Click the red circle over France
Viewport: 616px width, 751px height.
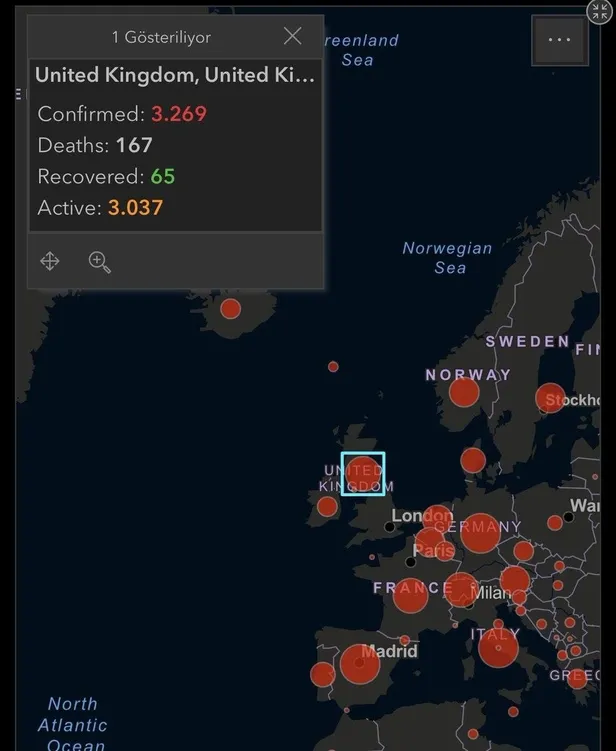tap(410, 594)
